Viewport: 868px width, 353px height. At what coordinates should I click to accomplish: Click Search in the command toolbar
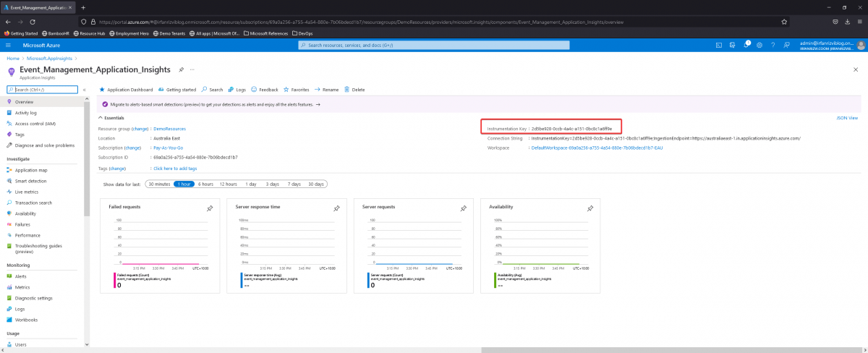(213, 90)
